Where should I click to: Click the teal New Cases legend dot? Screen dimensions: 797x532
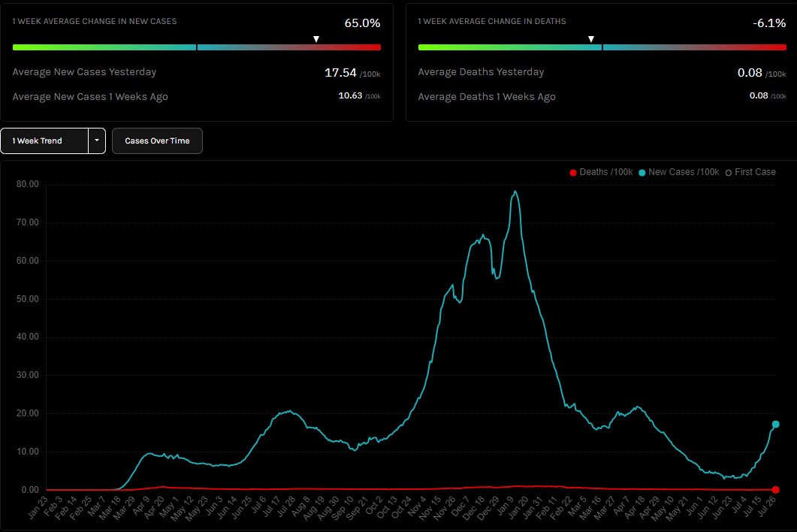[642, 173]
